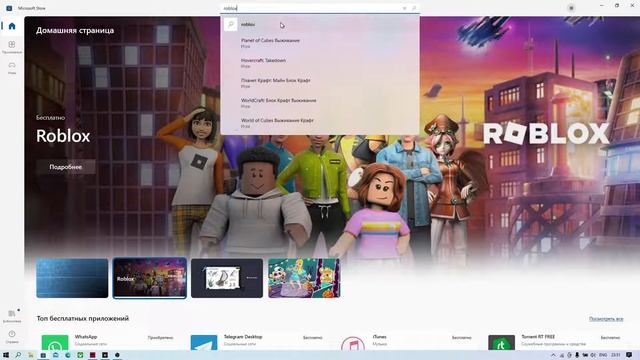
Task: Open the Home page in the sidebar
Action: 12,26
